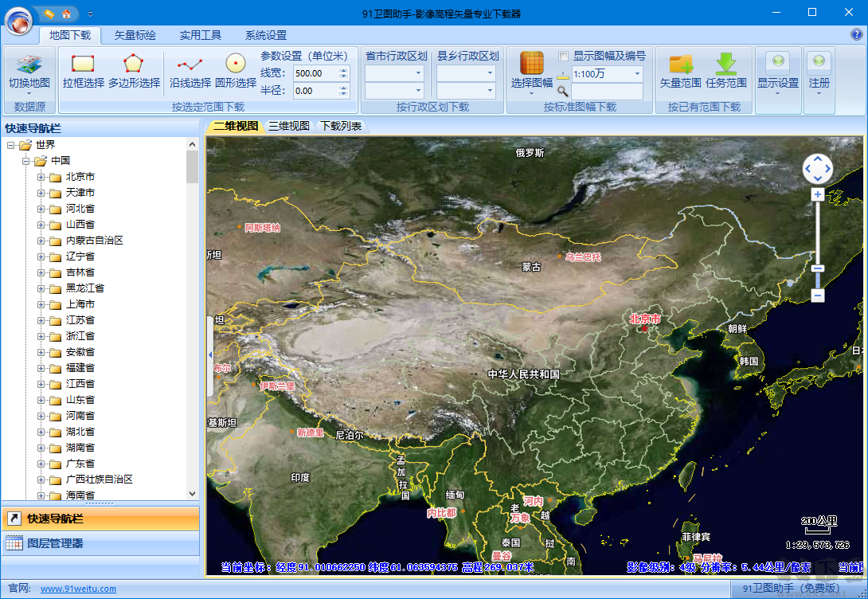This screenshot has width=868, height=599.
Task: Switch to the 矢量标绘 ribbon tab
Action: point(135,35)
